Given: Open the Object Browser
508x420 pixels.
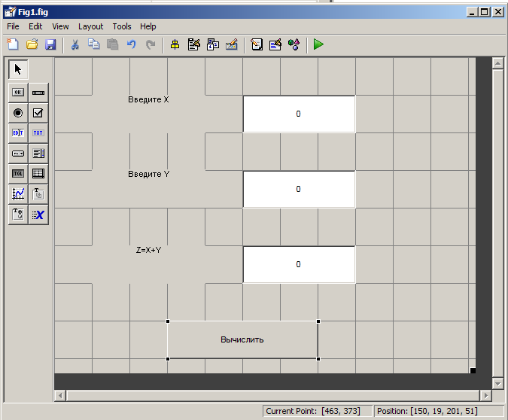Looking at the screenshot, I should click(294, 44).
